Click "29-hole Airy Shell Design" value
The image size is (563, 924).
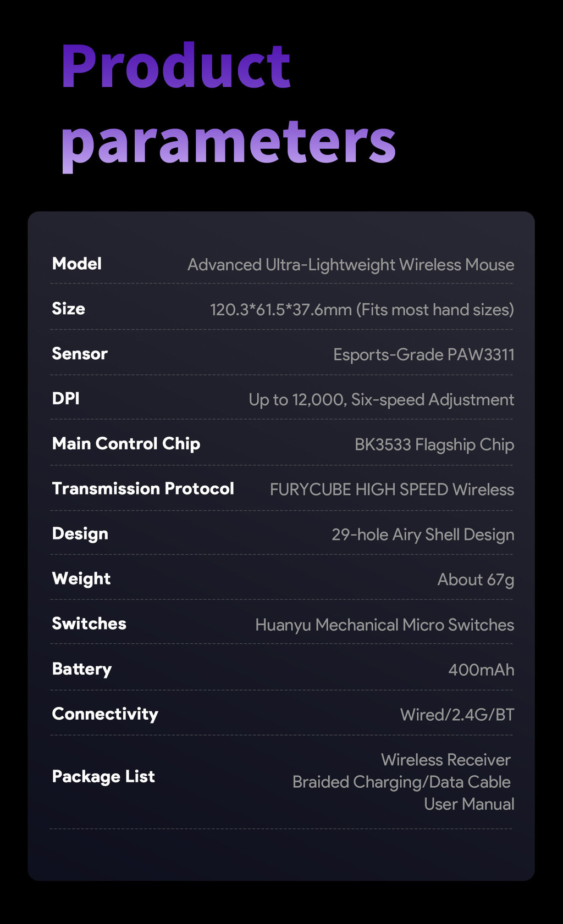click(x=422, y=535)
